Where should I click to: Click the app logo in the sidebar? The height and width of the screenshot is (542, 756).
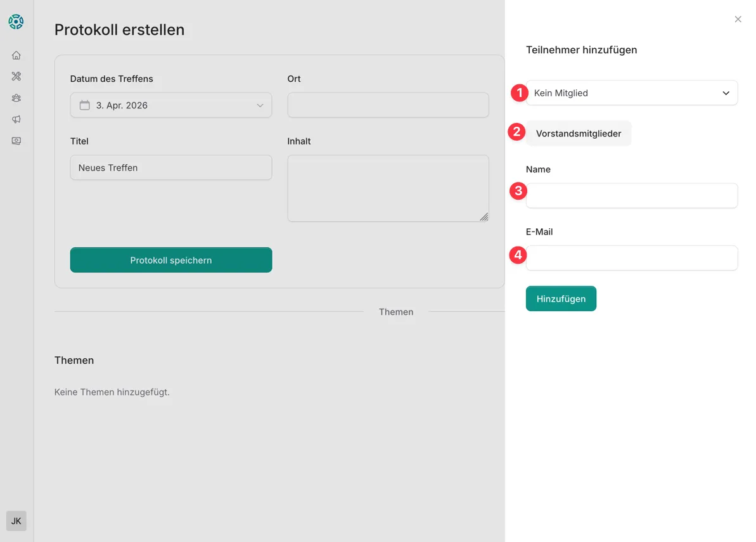click(x=16, y=22)
